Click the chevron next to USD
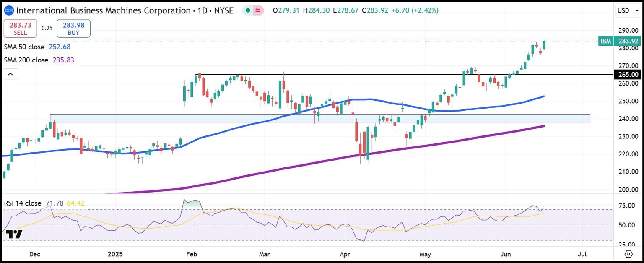This screenshot has height=263, width=644. [637, 10]
